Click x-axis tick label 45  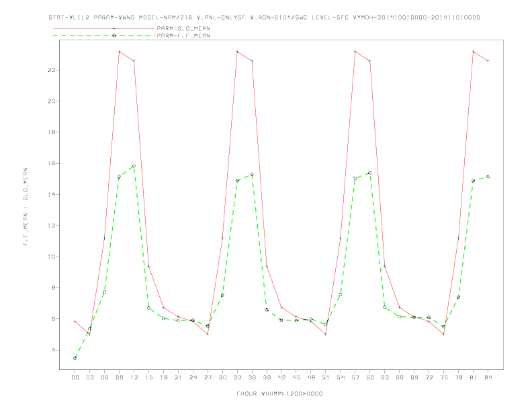click(x=296, y=377)
